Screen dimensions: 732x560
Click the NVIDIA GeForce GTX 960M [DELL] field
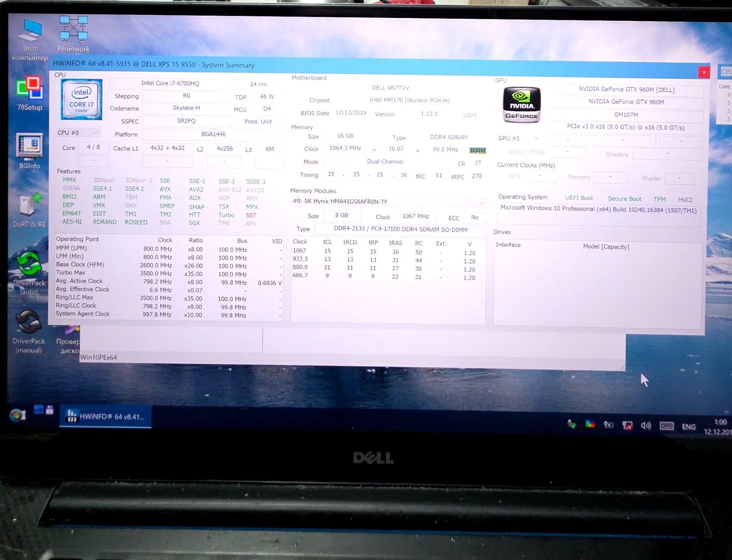click(x=626, y=90)
